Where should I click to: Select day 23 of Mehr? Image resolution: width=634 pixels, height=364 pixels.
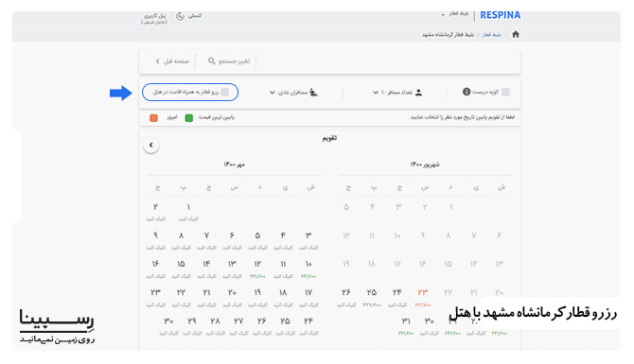pyautogui.click(x=156, y=297)
